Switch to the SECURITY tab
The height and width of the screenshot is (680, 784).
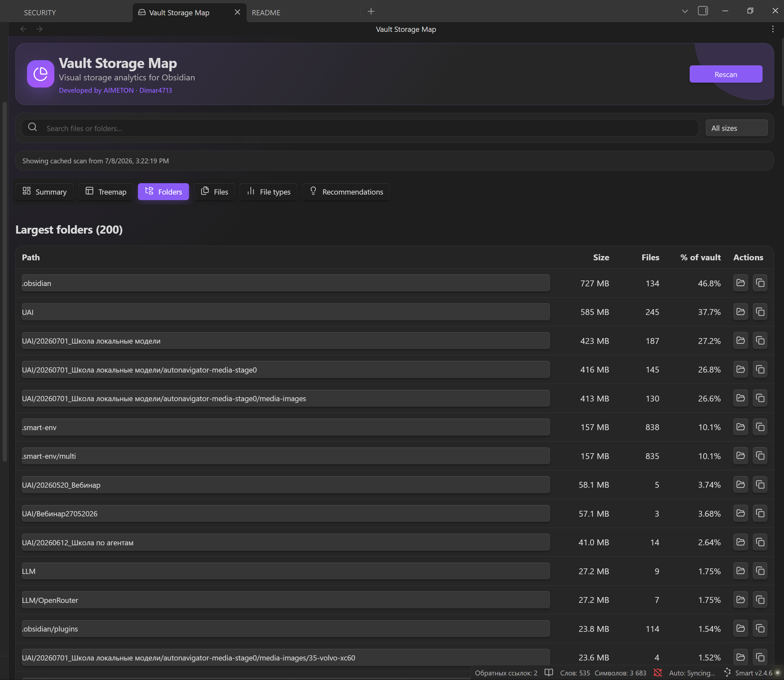40,12
